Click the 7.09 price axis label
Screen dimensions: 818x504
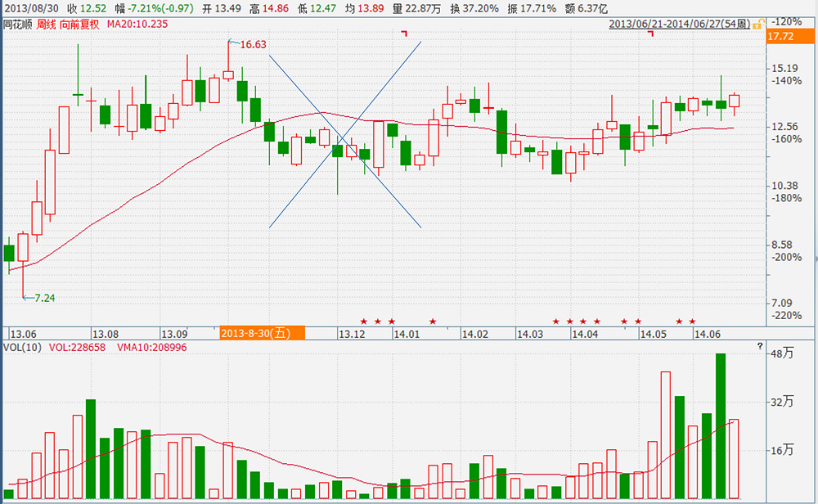click(x=782, y=303)
